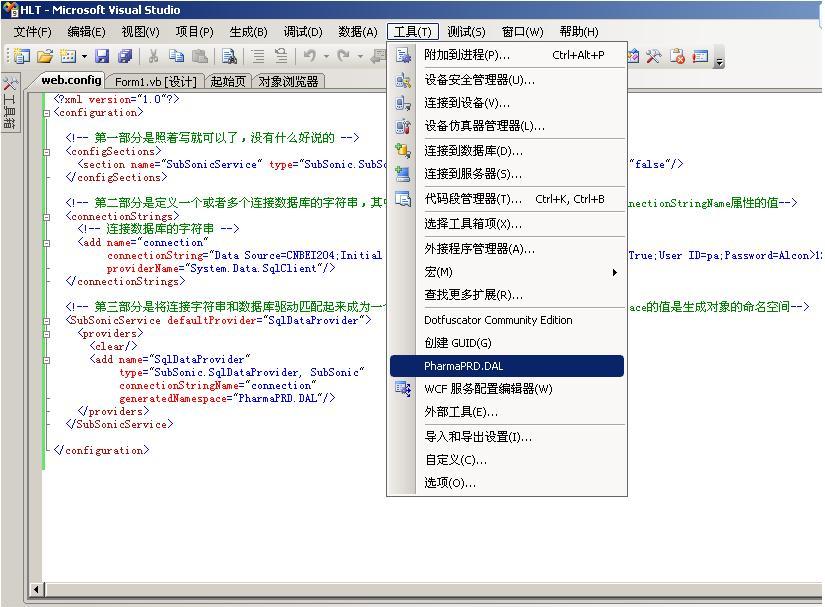Open 导入和导出设置(I)... menu entry
Image resolution: width=825 pixels, height=607 pixels.
(507, 437)
